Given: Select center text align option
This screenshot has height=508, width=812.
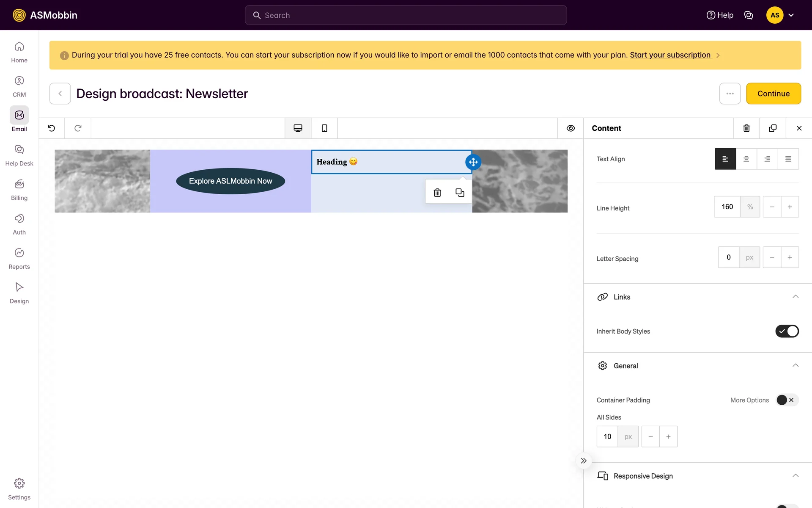Looking at the screenshot, I should tap(746, 159).
